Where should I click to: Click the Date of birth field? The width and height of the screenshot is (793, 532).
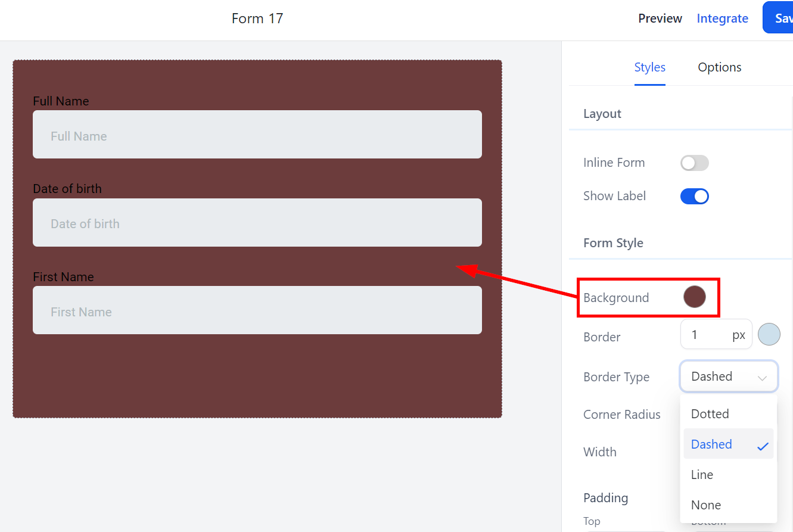[257, 223]
